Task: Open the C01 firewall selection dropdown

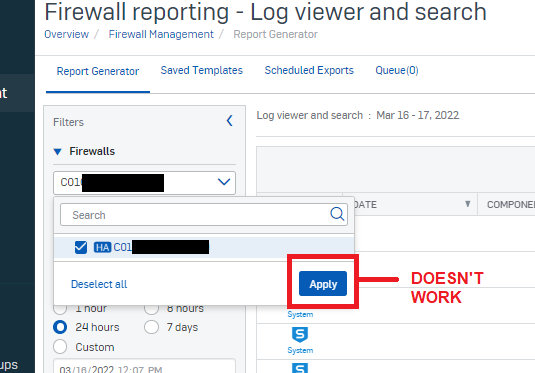Action: point(144,183)
